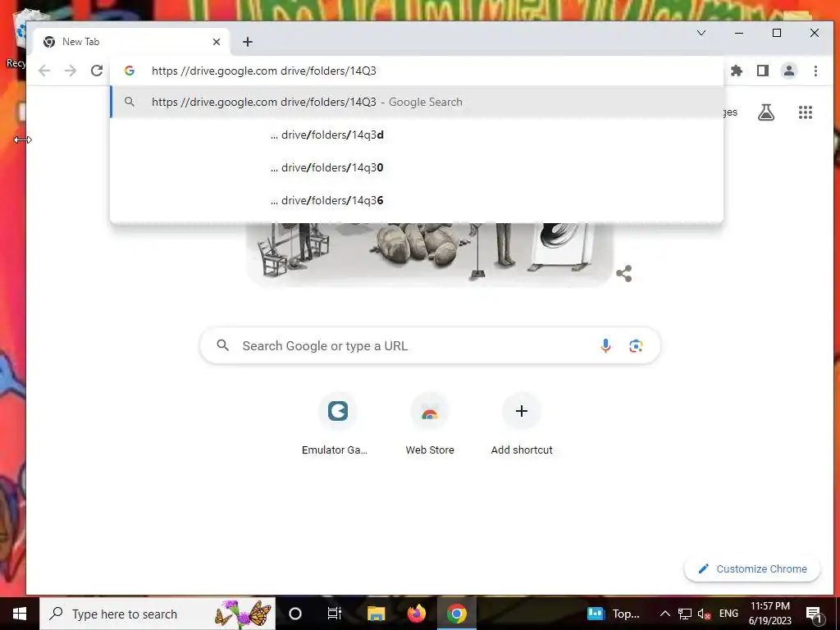The height and width of the screenshot is (630, 840).
Task: Open the Search Labs flask icon
Action: click(766, 112)
